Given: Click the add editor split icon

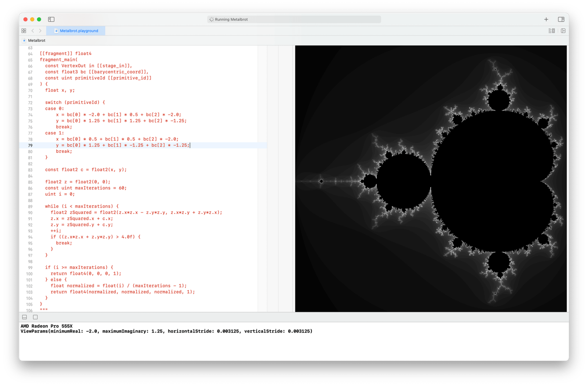Looking at the screenshot, I should tap(563, 31).
